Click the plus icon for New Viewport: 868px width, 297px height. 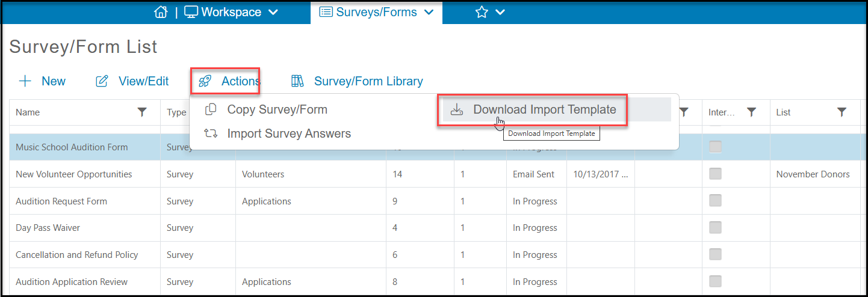(x=25, y=81)
